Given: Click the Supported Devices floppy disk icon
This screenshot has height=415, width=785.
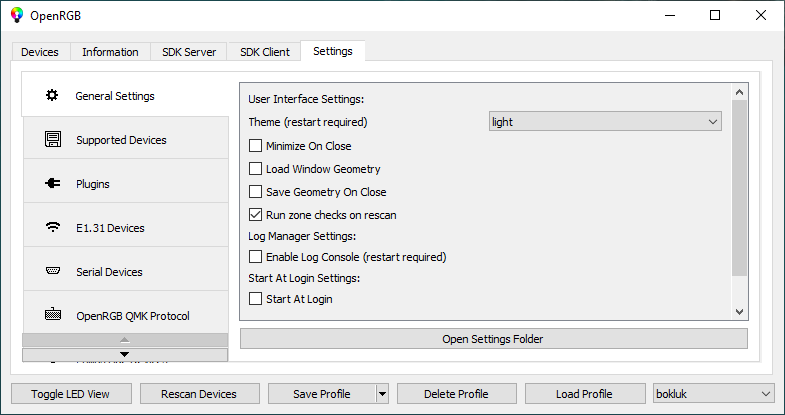Looking at the screenshot, I should point(53,139).
